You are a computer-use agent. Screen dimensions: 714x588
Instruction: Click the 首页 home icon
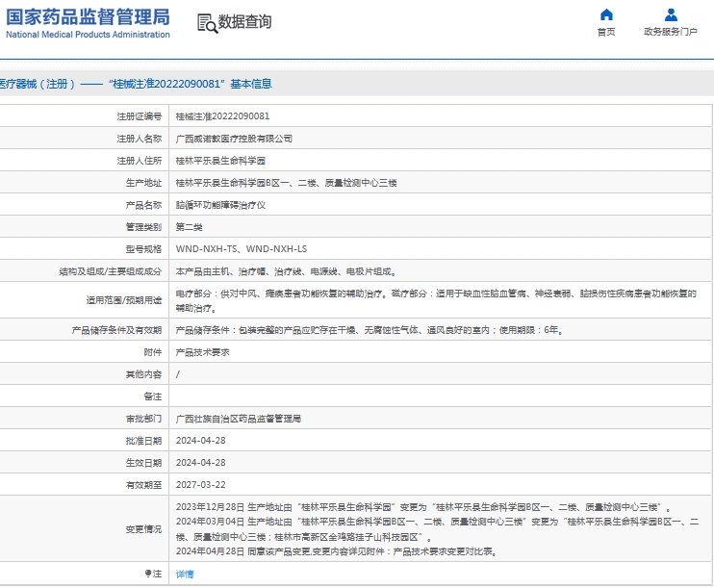tap(605, 14)
